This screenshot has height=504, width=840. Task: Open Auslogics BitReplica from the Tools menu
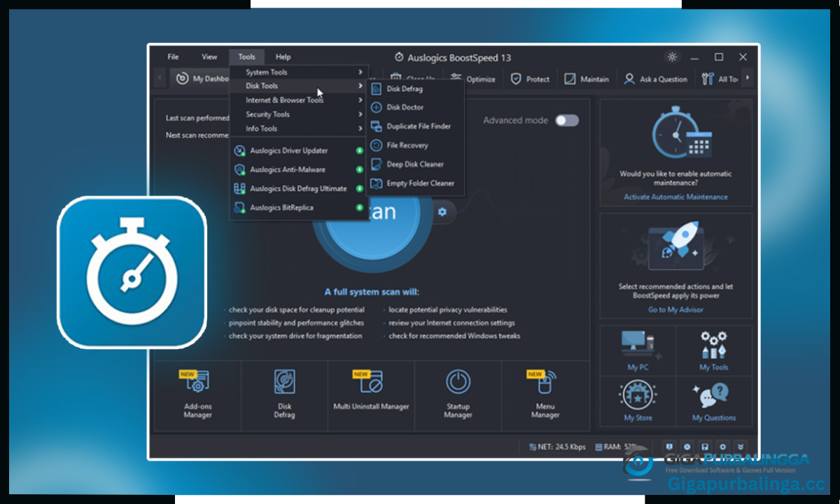(x=299, y=207)
